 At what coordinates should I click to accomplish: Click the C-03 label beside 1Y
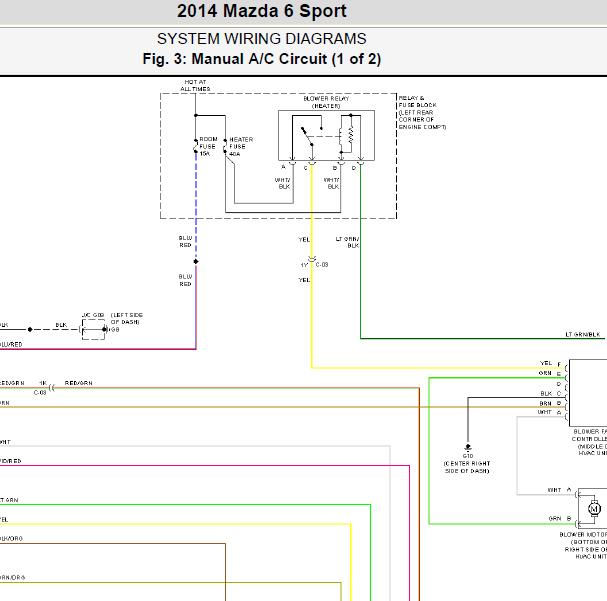[322, 265]
